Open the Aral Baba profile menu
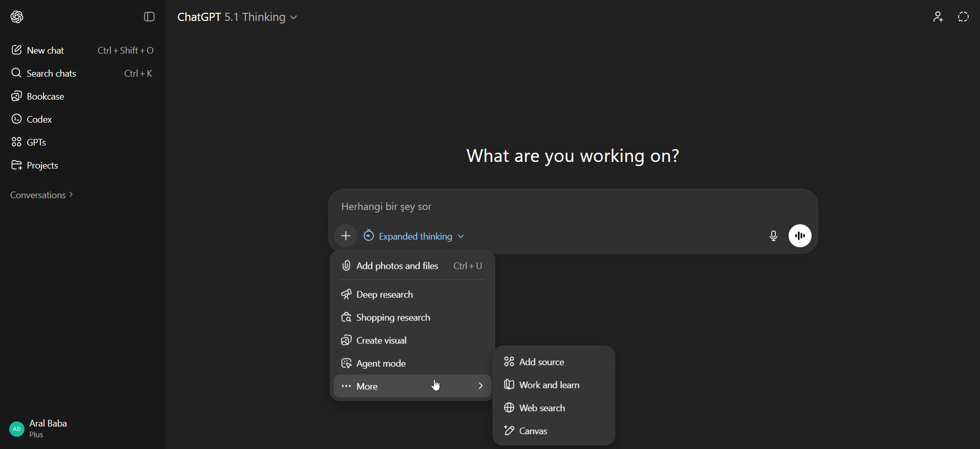 [39, 429]
